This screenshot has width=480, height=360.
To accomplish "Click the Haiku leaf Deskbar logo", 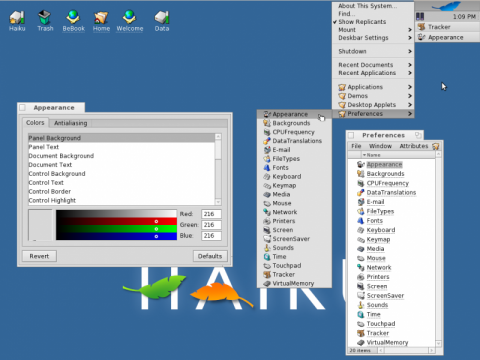I will pos(446,6).
